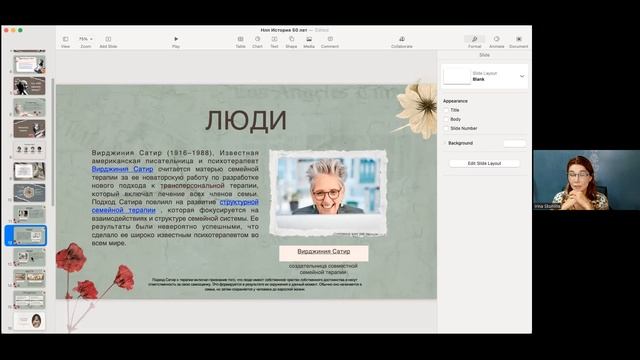Insert a Table from the toolbar

pyautogui.click(x=240, y=39)
